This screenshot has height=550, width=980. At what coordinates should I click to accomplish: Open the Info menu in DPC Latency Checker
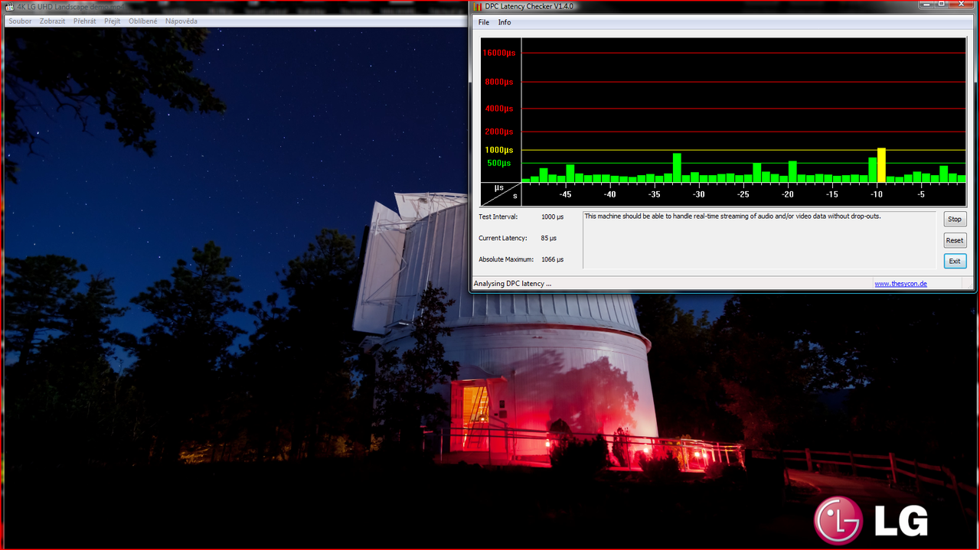505,22
